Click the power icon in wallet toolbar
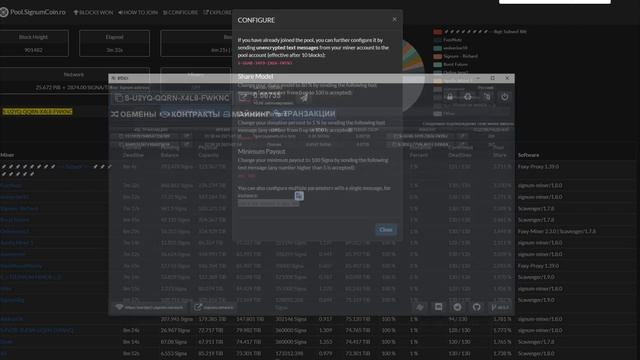This screenshot has height=360, width=640. pos(505,97)
